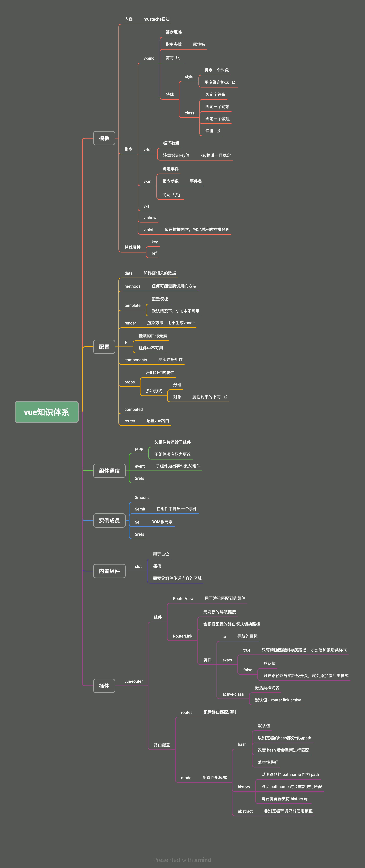Click the active-class node
Image resolution: width=365 pixels, height=868 pixels.
coord(233,694)
